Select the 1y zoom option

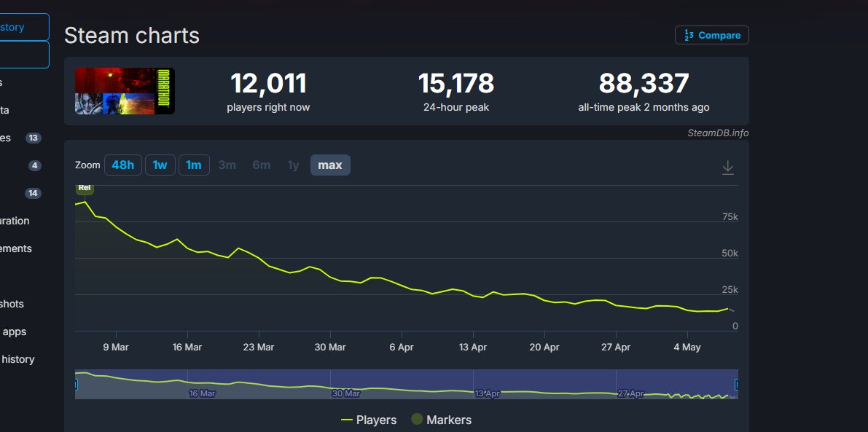(294, 165)
